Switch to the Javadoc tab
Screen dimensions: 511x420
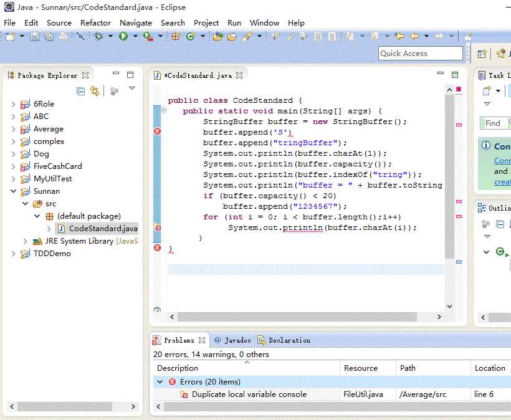tap(233, 340)
